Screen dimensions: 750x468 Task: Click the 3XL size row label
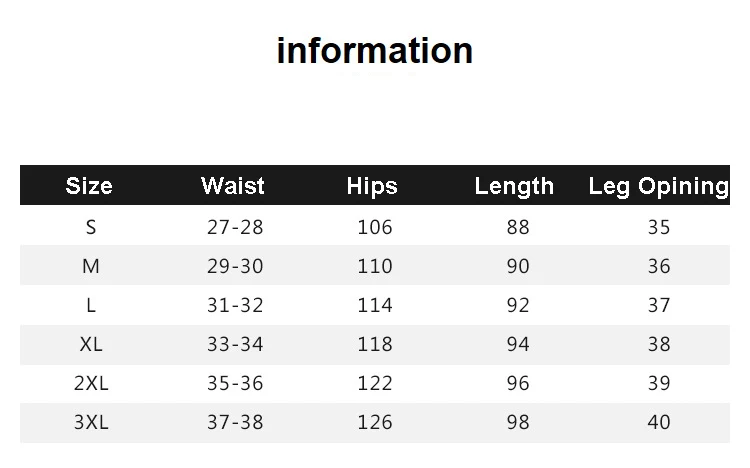(x=91, y=423)
